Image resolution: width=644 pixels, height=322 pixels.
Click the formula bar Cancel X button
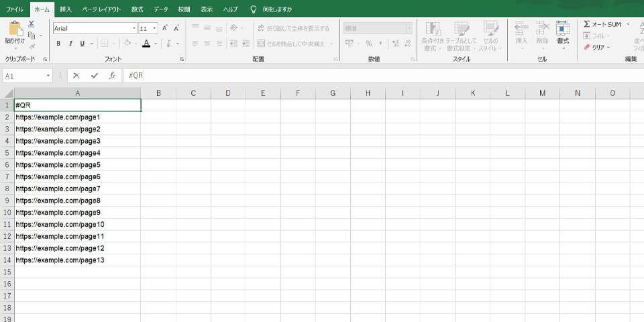[x=76, y=76]
